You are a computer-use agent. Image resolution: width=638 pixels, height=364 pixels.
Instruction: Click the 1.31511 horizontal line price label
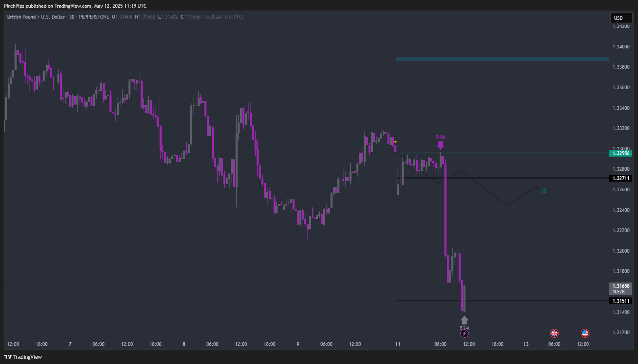point(621,301)
